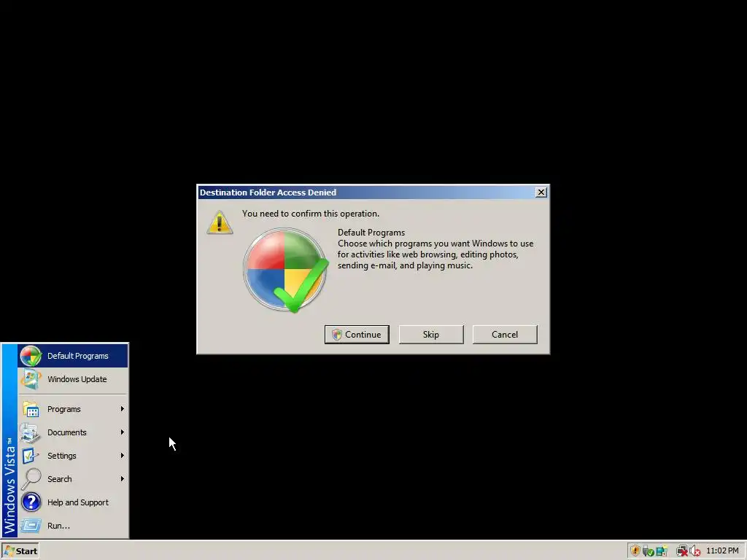Open Windows Update menu entry
Screen dimensions: 747x560
[x=73, y=379]
